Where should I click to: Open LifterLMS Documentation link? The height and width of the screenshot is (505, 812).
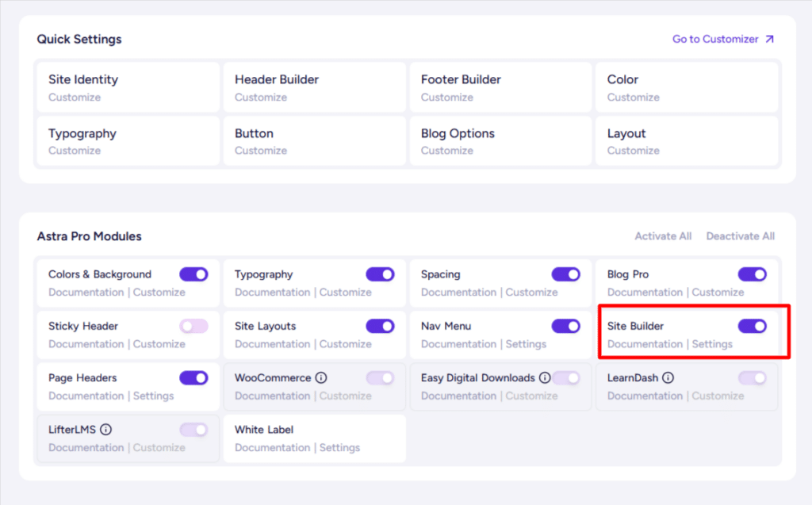86,447
